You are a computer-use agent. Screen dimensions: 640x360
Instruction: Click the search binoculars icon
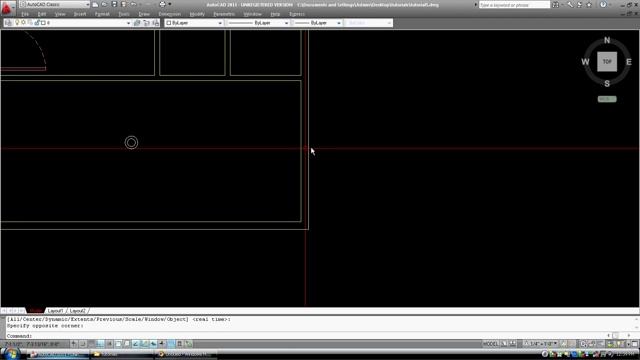tap(555, 4)
